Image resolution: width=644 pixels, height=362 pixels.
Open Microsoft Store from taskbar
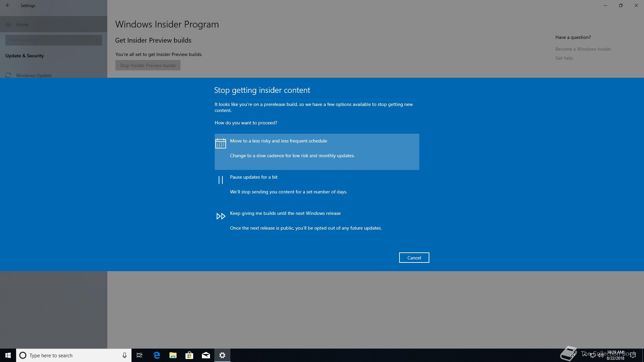point(189,355)
